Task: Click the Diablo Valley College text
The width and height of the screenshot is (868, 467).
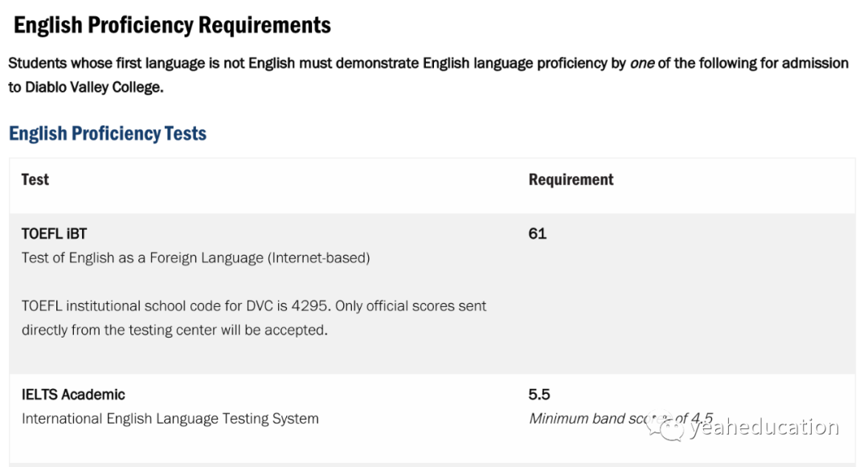Action: tap(94, 88)
